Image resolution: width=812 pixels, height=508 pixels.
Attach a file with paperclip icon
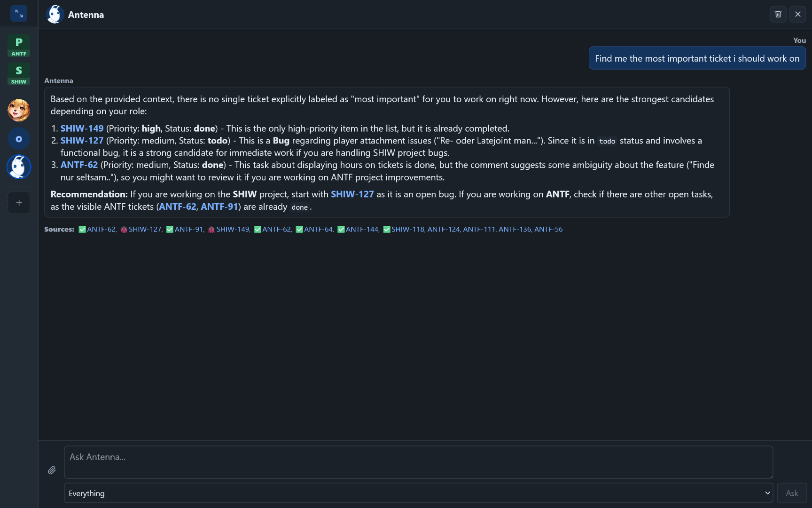click(x=52, y=470)
